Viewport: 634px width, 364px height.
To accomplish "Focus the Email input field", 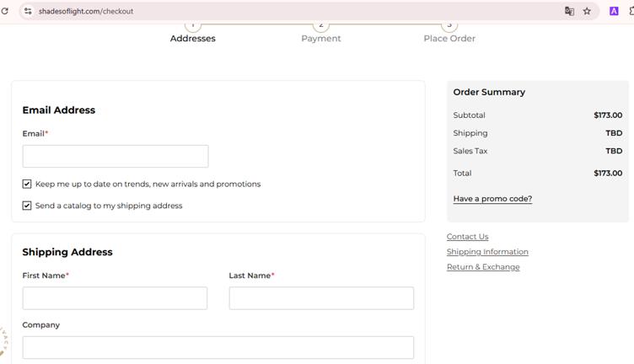I will click(x=116, y=156).
